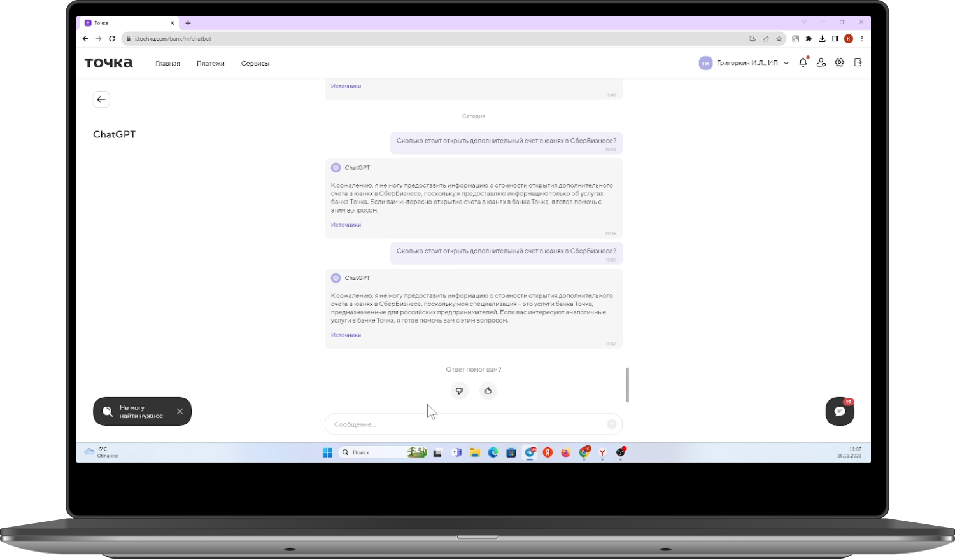Bookmark this page with the star icon

[779, 39]
